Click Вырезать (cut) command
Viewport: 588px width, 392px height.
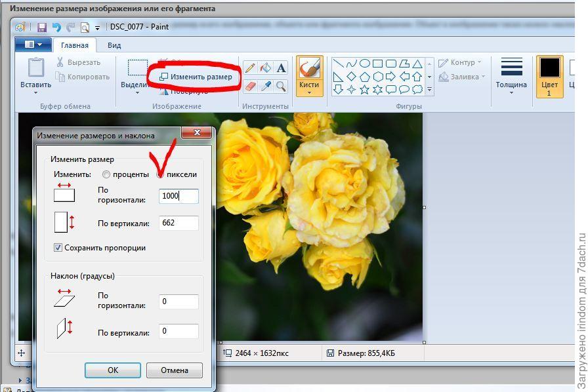pyautogui.click(x=79, y=62)
